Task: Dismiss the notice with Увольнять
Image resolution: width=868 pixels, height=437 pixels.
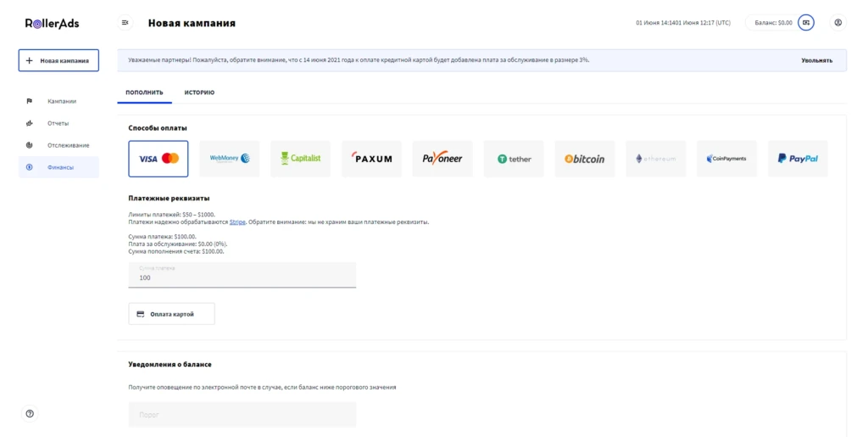Action: (816, 60)
